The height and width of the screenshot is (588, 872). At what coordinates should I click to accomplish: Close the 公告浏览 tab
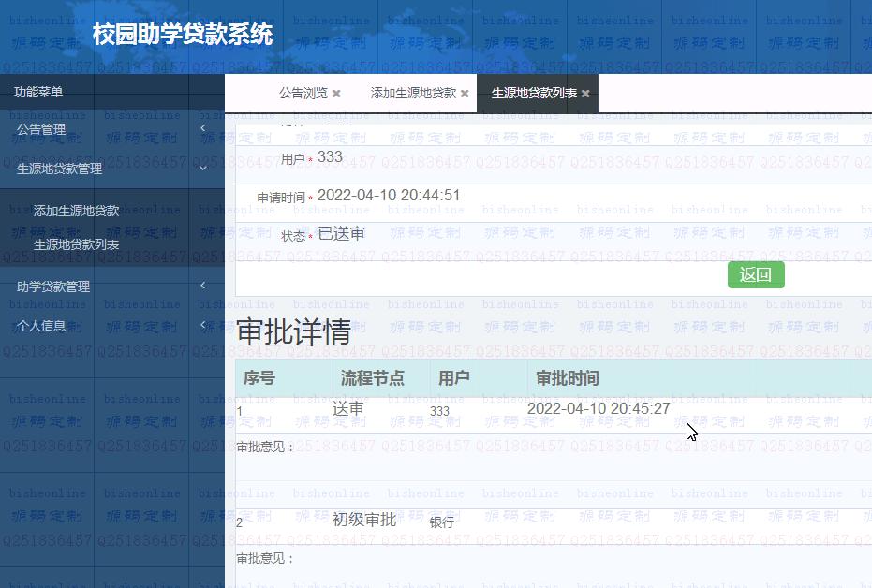(x=336, y=94)
